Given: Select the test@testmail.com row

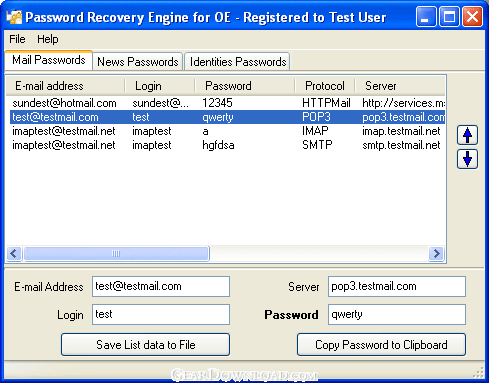Looking at the screenshot, I should click(228, 117).
